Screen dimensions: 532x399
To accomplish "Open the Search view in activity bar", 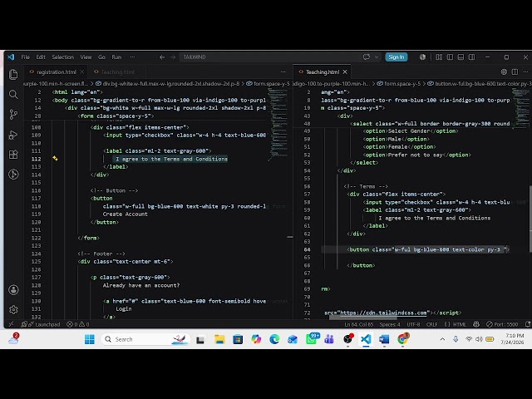I will tap(13, 94).
